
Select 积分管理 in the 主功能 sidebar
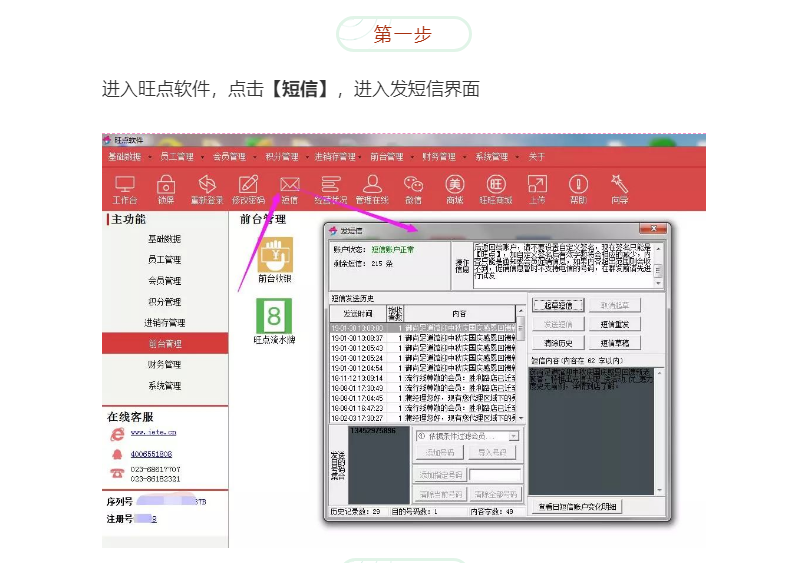(x=165, y=302)
